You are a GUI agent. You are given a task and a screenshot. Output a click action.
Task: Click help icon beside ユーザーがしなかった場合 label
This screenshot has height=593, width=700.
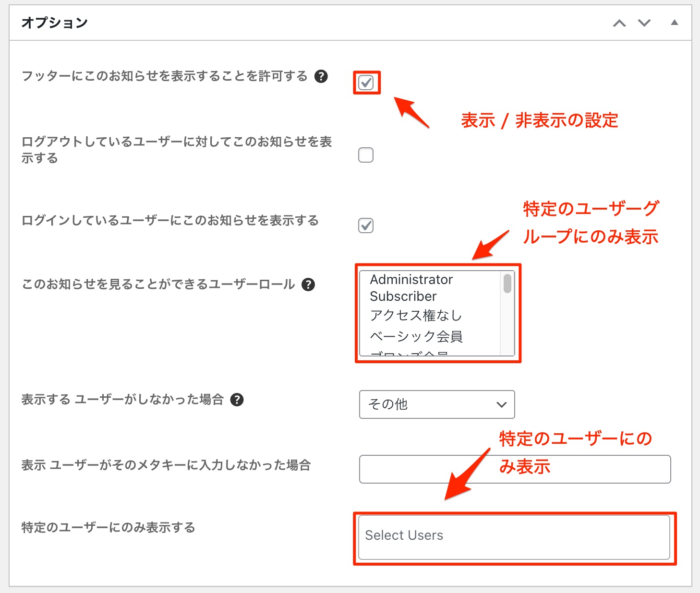[237, 400]
